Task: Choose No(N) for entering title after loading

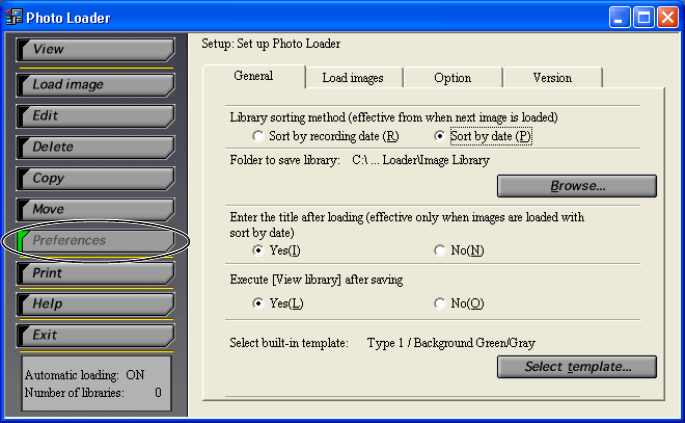Action: 440,250
